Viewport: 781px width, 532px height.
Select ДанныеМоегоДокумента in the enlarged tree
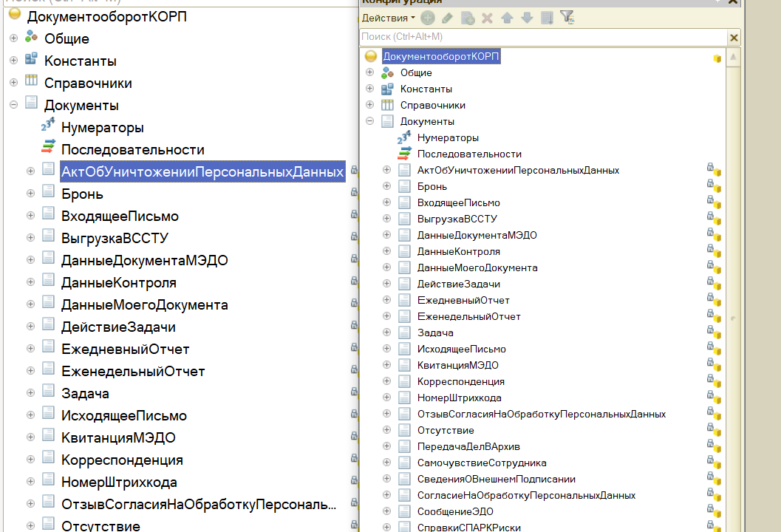[x=144, y=305]
